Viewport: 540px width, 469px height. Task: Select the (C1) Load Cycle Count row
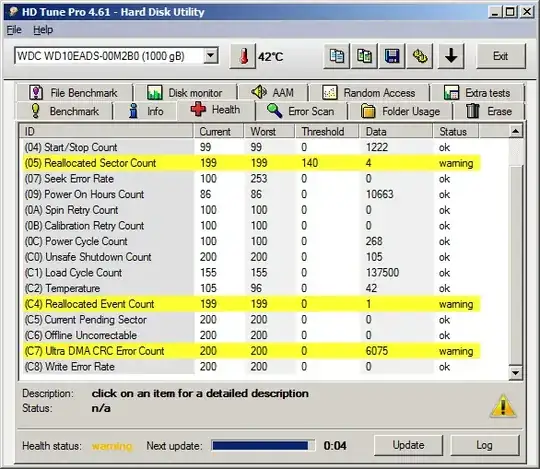click(251, 273)
